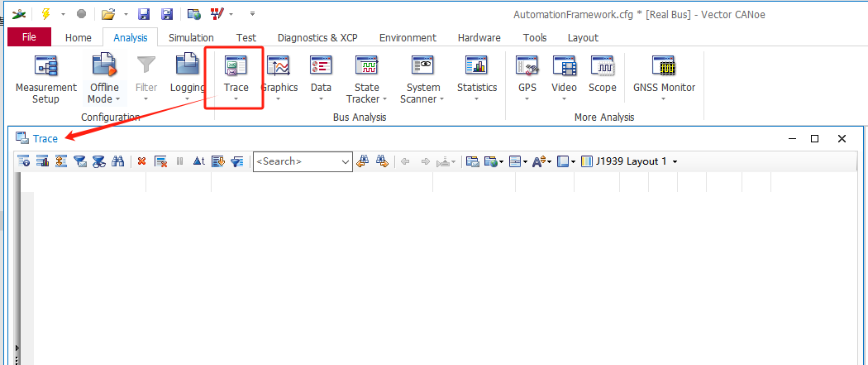Click the blue funnel filter icon
Viewport: 868px width, 365px height.
pyautogui.click(x=237, y=161)
